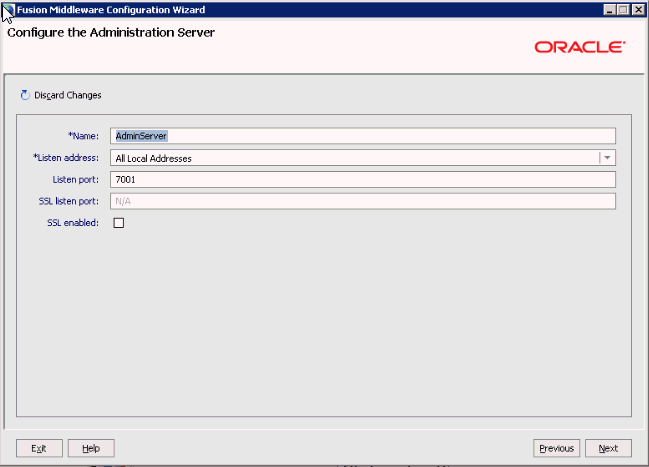Click the SSL listen port field
This screenshot has height=467, width=649.
coord(363,201)
